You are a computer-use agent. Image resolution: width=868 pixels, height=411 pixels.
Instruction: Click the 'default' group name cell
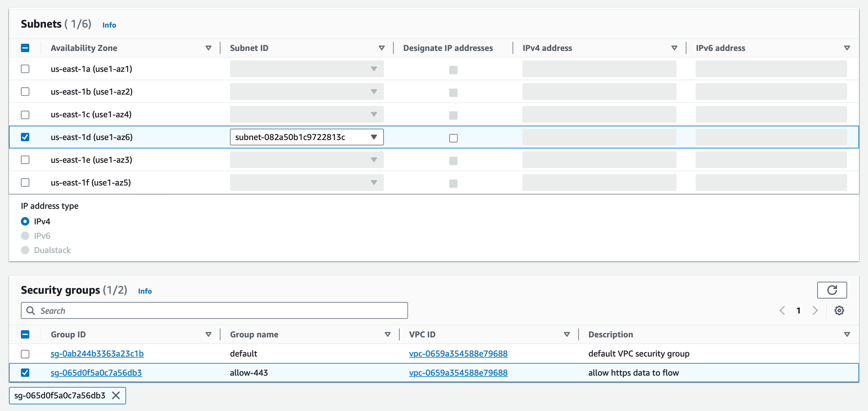243,354
